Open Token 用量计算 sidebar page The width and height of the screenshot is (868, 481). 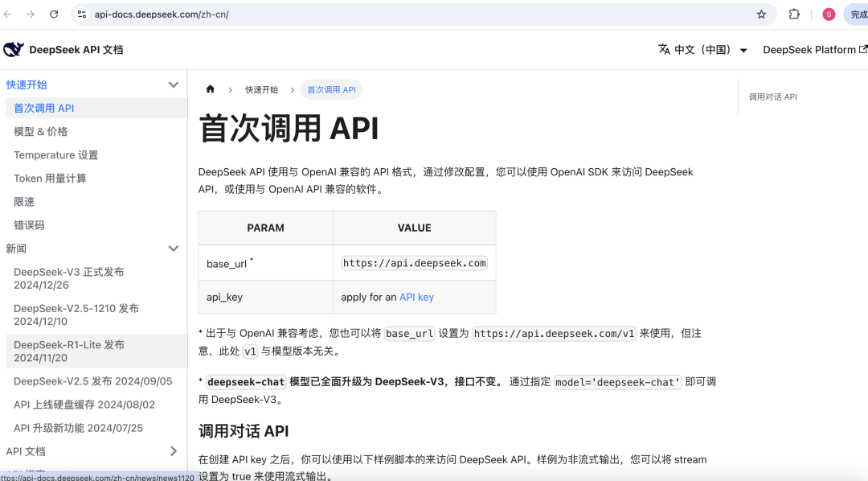pyautogui.click(x=96, y=179)
